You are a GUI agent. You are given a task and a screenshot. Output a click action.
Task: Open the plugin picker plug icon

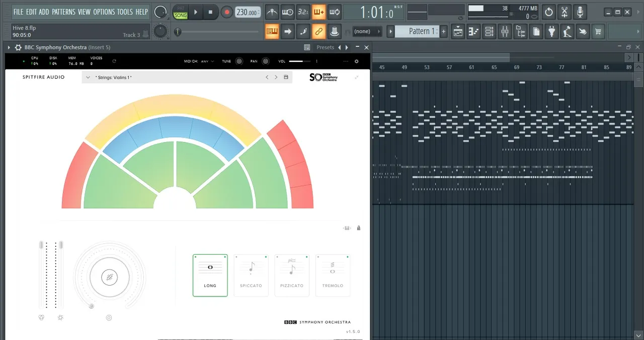coord(552,31)
